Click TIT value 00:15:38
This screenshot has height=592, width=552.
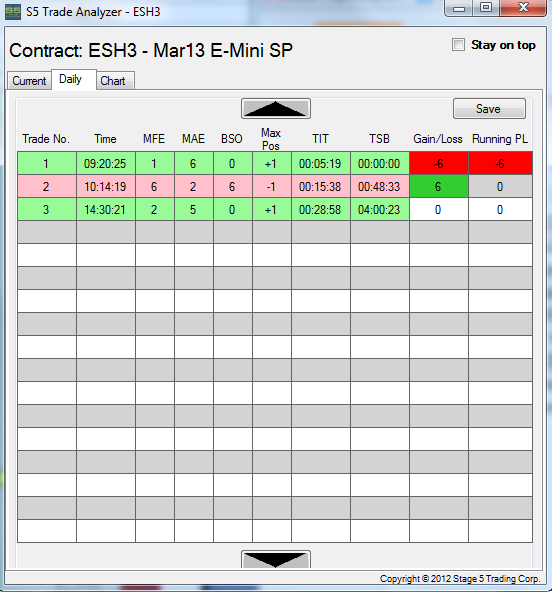point(321,187)
